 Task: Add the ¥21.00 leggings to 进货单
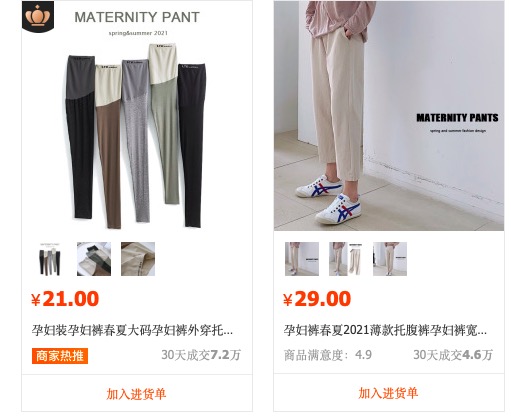point(137,394)
